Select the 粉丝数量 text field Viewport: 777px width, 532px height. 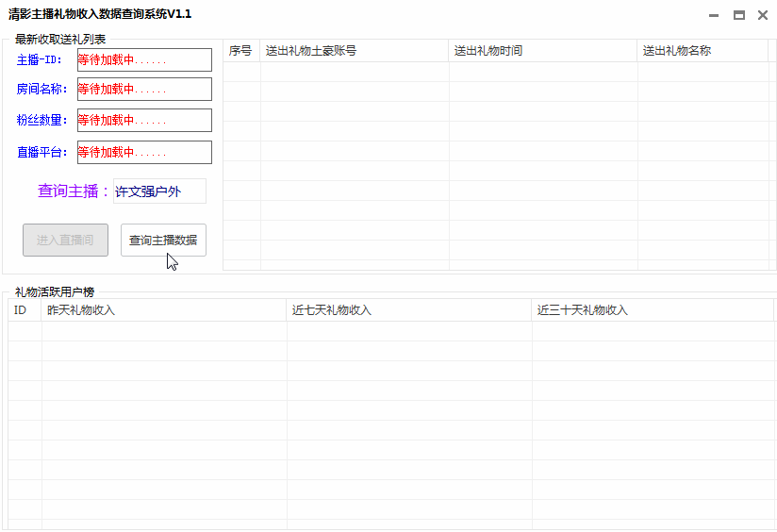tap(144, 121)
